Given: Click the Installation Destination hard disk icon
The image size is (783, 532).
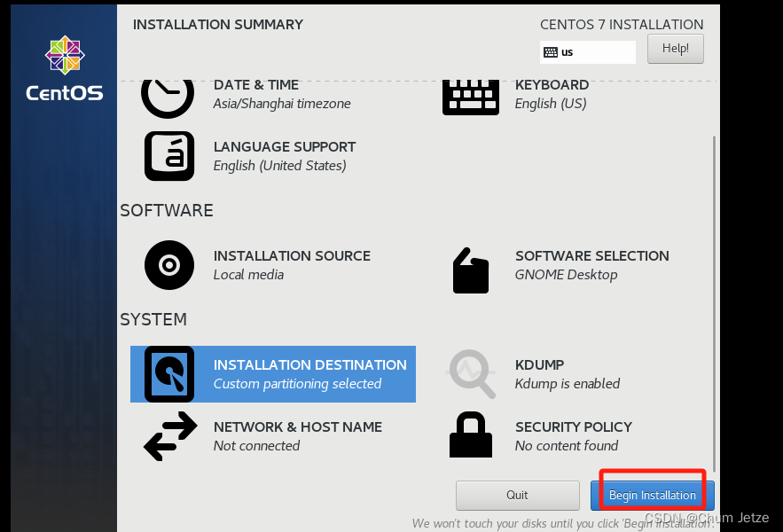Looking at the screenshot, I should click(x=169, y=374).
